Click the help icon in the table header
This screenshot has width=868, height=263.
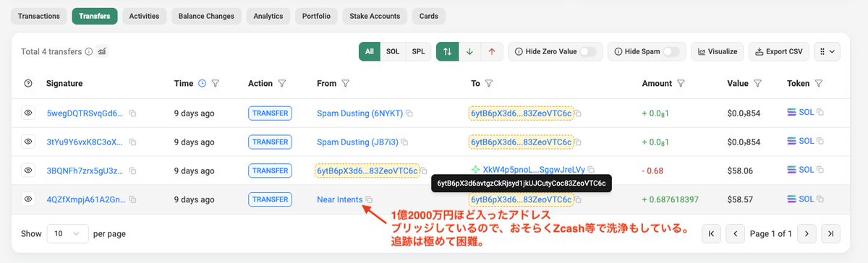28,84
